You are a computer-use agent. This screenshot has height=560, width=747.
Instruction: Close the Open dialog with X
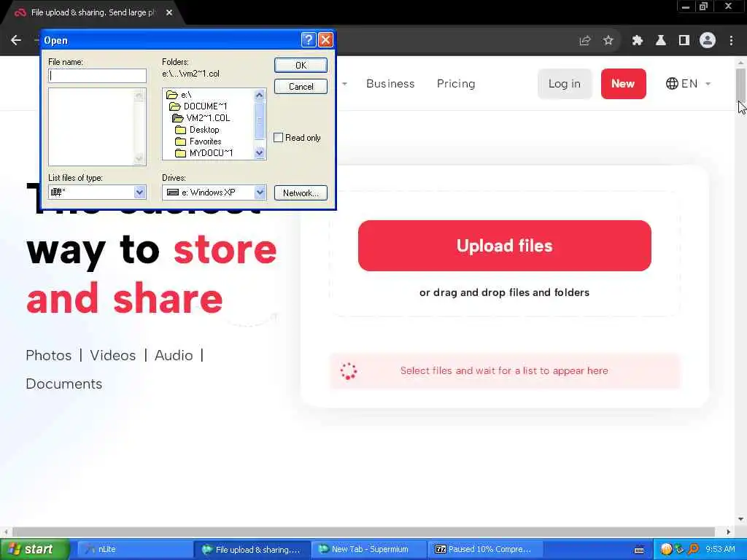(325, 40)
